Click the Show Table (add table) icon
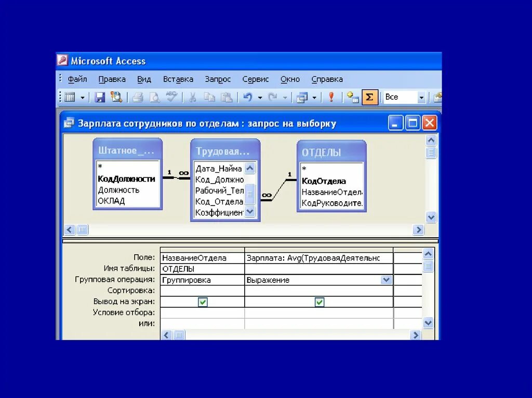532x398 pixels. point(353,98)
